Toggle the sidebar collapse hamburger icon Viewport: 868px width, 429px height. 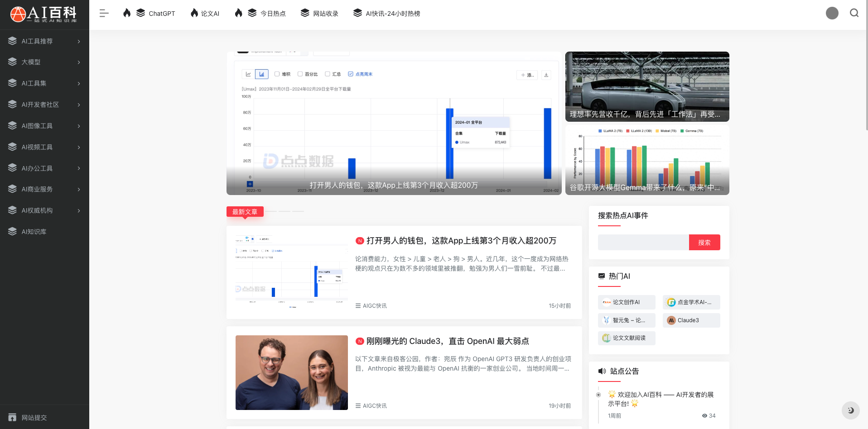(104, 13)
